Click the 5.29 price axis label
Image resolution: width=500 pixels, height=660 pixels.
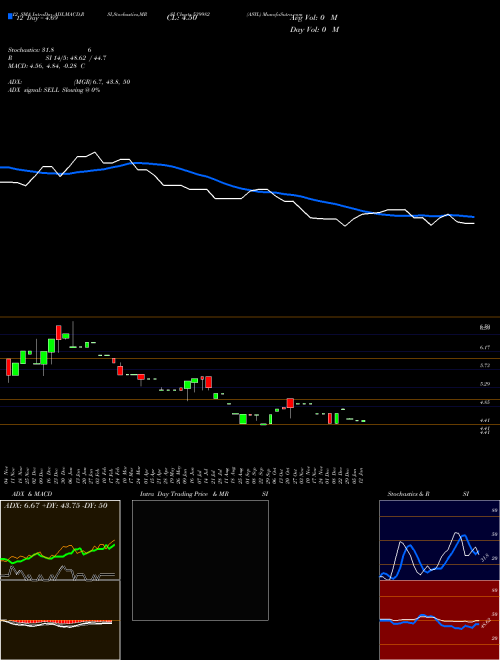pyautogui.click(x=485, y=384)
